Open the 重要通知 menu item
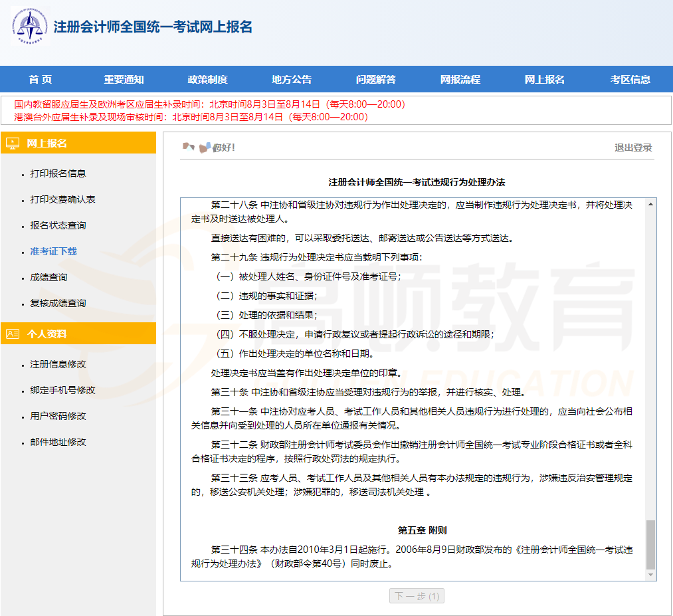 [x=124, y=80]
